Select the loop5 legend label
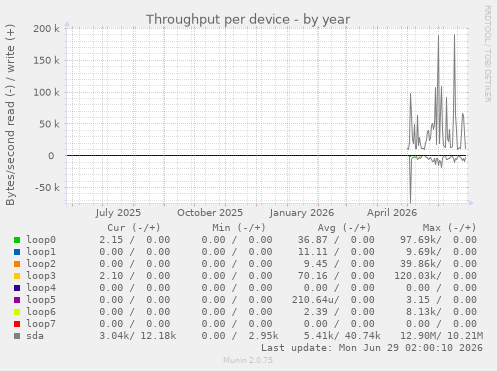This screenshot has width=497, height=371. (41, 300)
